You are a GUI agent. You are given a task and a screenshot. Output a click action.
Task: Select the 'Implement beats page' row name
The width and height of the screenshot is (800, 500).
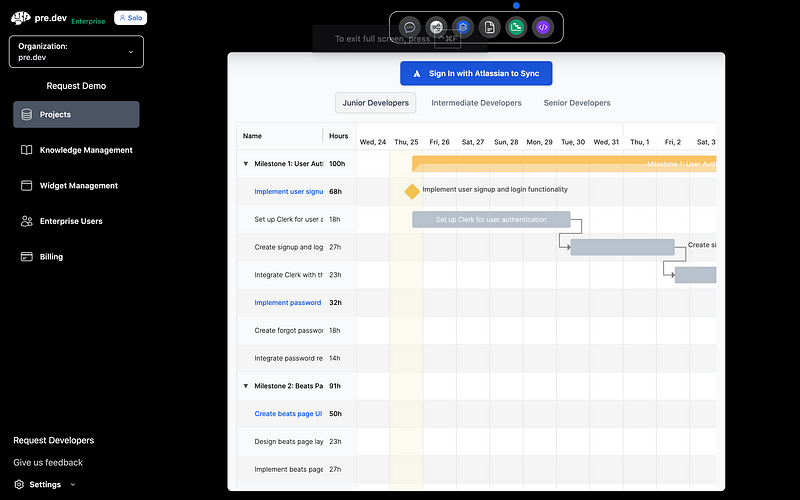(289, 469)
